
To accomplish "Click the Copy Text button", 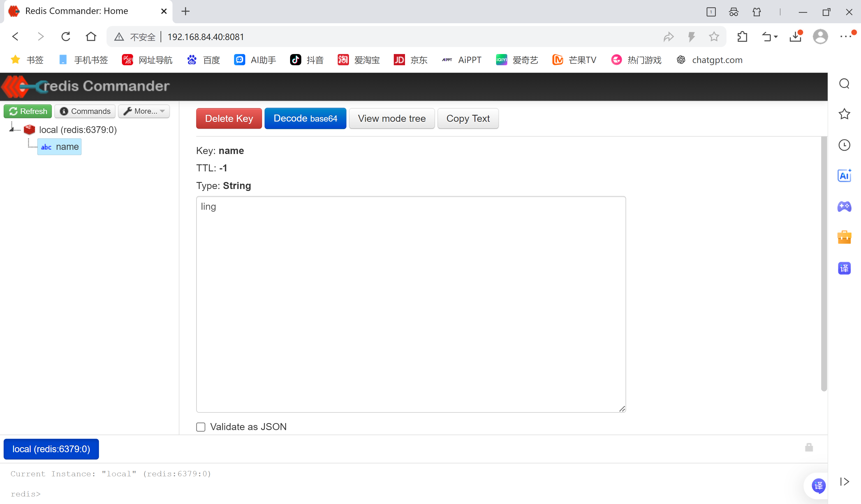I will [x=468, y=118].
